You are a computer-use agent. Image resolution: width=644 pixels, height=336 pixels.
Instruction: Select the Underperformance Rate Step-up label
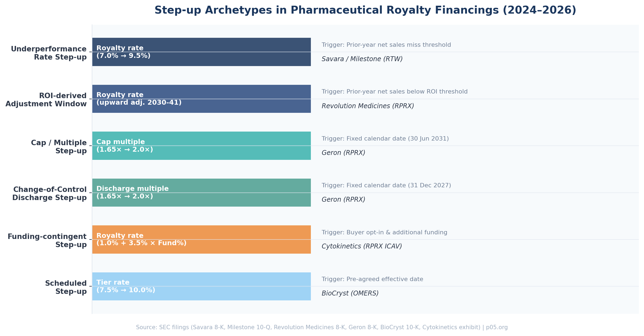click(x=49, y=53)
